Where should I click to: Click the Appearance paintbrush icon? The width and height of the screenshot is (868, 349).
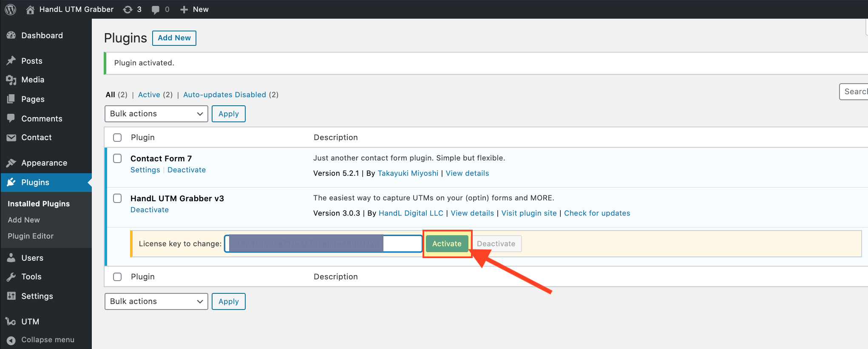point(11,163)
